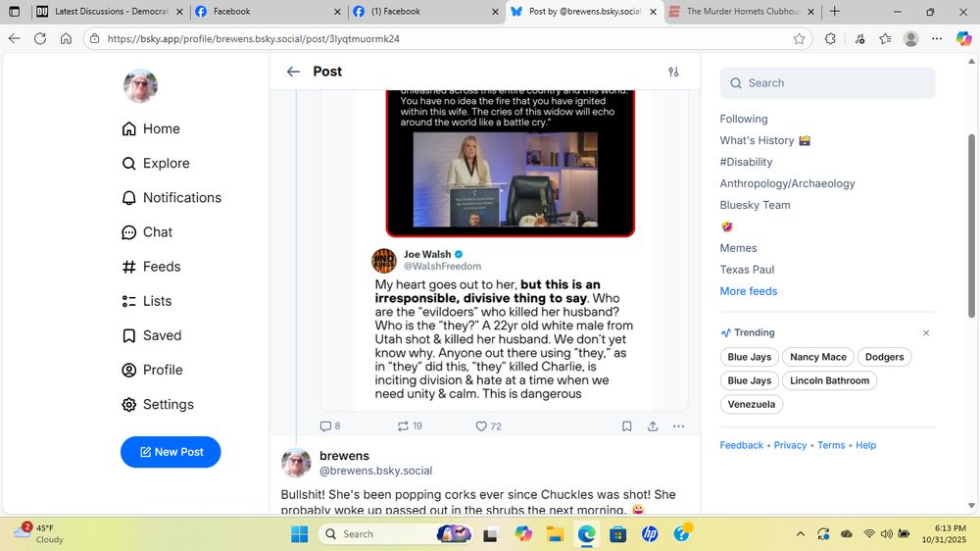Click into the Bluesky Search field
980x551 pixels.
(827, 83)
